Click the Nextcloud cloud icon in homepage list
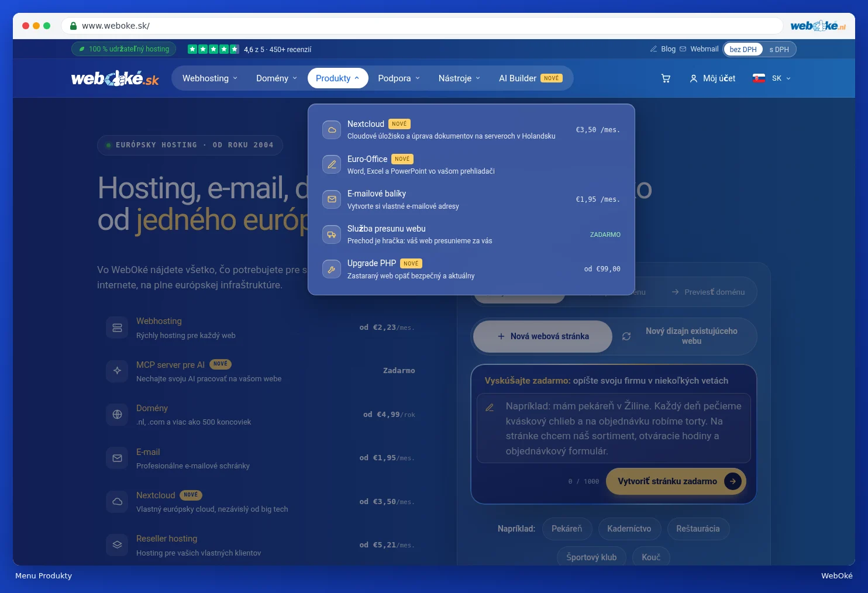Viewport: 868px width, 593px height. [117, 502]
